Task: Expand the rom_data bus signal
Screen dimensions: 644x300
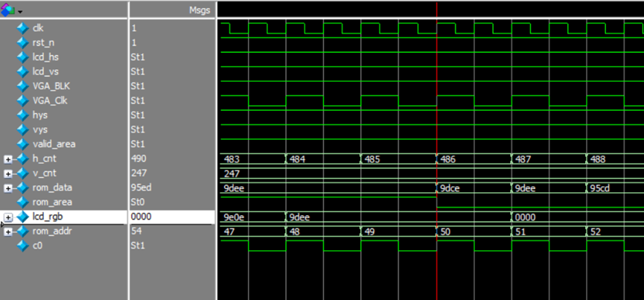Action: coord(7,188)
